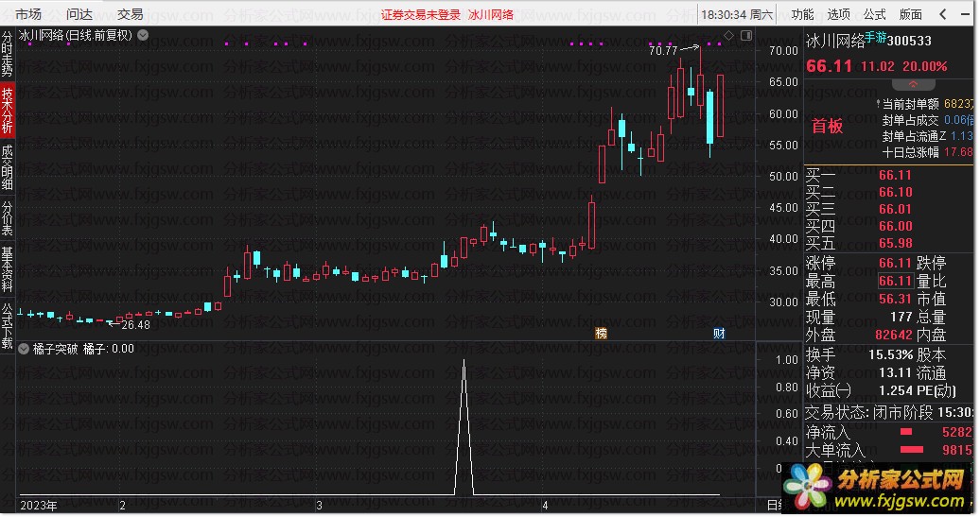Click the 外盘 value 82642
The image size is (980, 517).
click(x=894, y=336)
